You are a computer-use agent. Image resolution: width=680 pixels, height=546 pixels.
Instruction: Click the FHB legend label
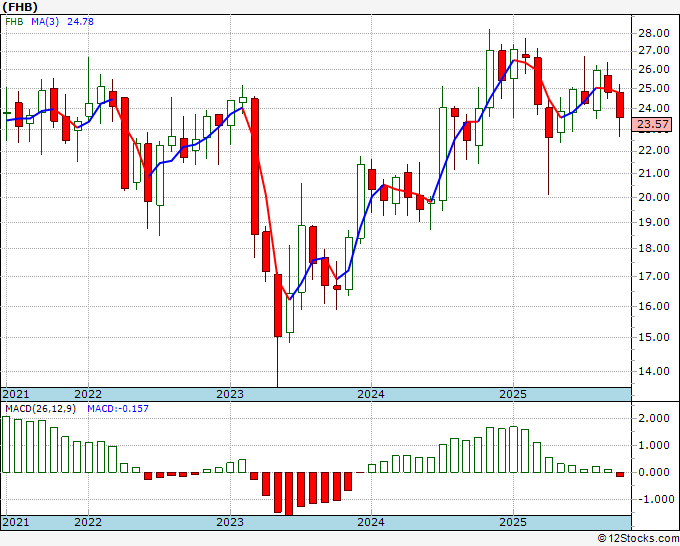(14, 22)
